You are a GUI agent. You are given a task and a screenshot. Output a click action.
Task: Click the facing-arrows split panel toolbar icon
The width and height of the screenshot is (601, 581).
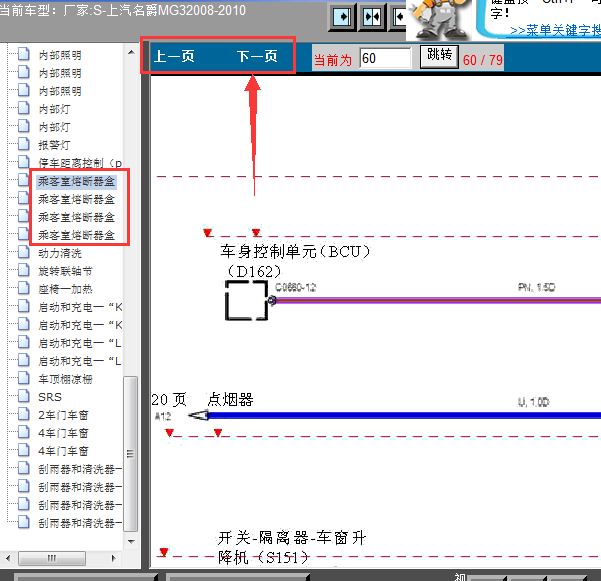tap(372, 17)
